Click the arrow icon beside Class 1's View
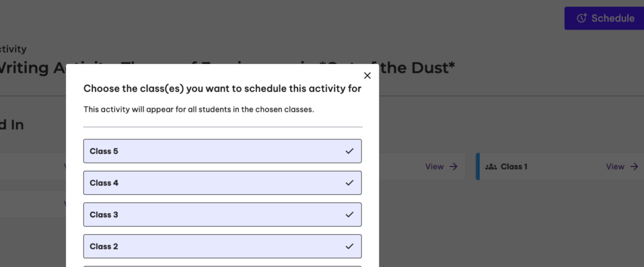The image size is (644, 267). 634,166
